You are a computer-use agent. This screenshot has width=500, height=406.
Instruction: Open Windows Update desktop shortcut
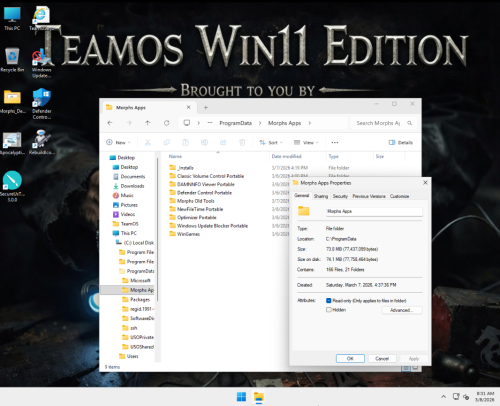click(x=42, y=63)
